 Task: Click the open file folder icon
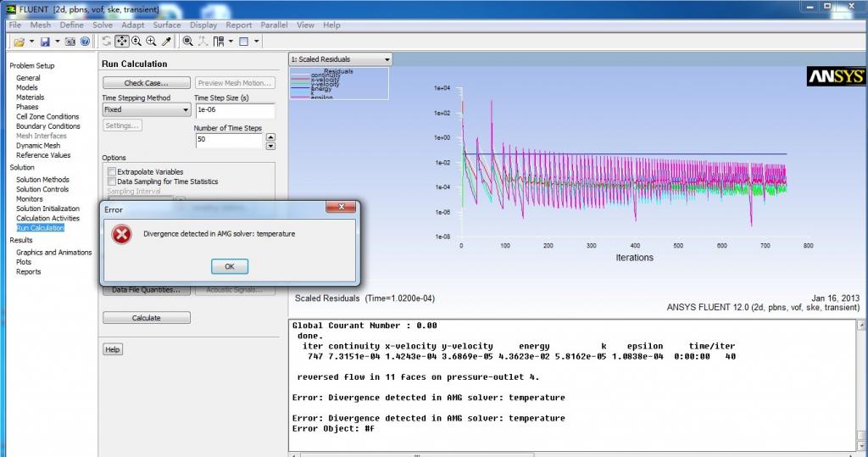point(19,42)
